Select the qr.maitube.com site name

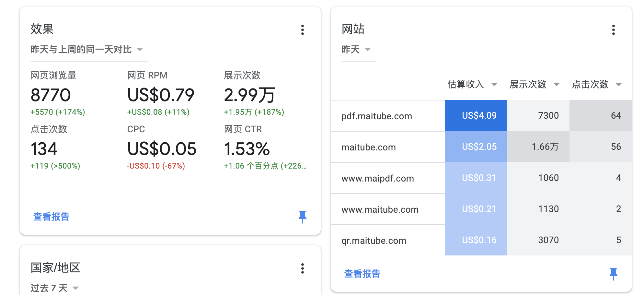coord(374,241)
